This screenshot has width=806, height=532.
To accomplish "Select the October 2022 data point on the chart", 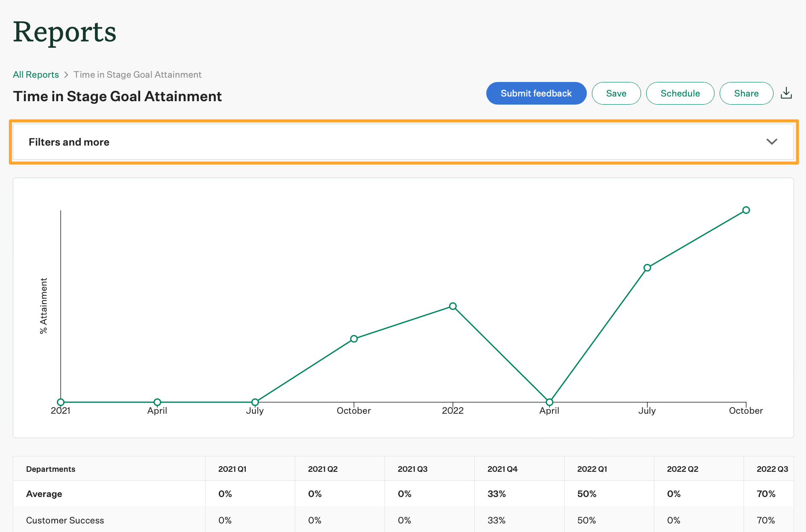I will (x=746, y=210).
